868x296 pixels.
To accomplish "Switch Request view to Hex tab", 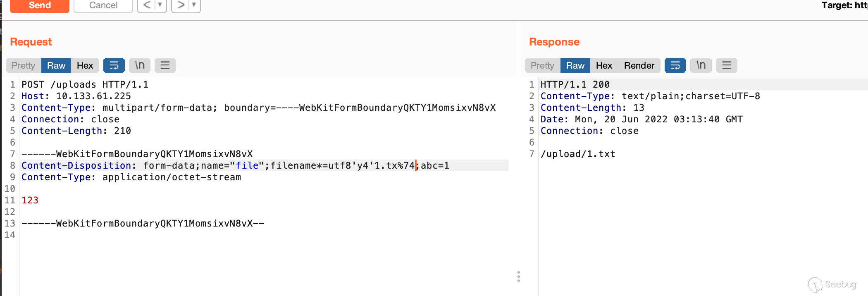I will pos(85,65).
